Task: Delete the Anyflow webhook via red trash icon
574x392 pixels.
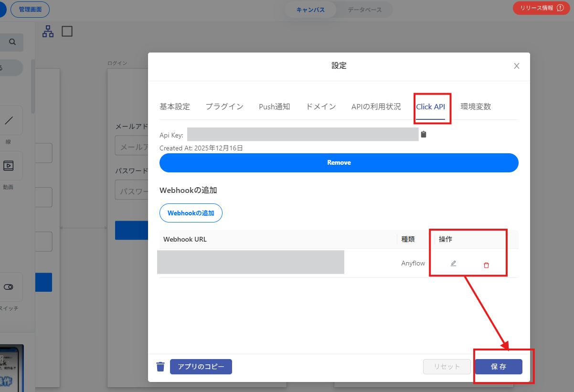Action: click(486, 265)
